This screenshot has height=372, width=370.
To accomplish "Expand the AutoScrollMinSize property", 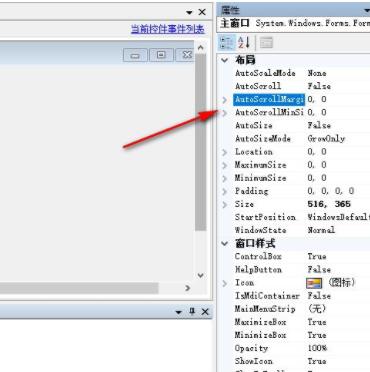I will tap(225, 113).
